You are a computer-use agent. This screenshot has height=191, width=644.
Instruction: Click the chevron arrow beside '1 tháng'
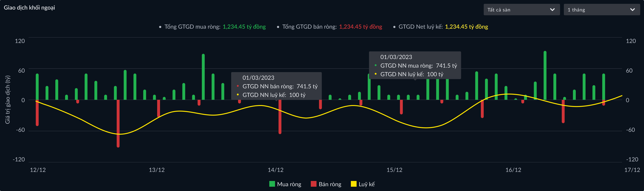click(x=632, y=10)
